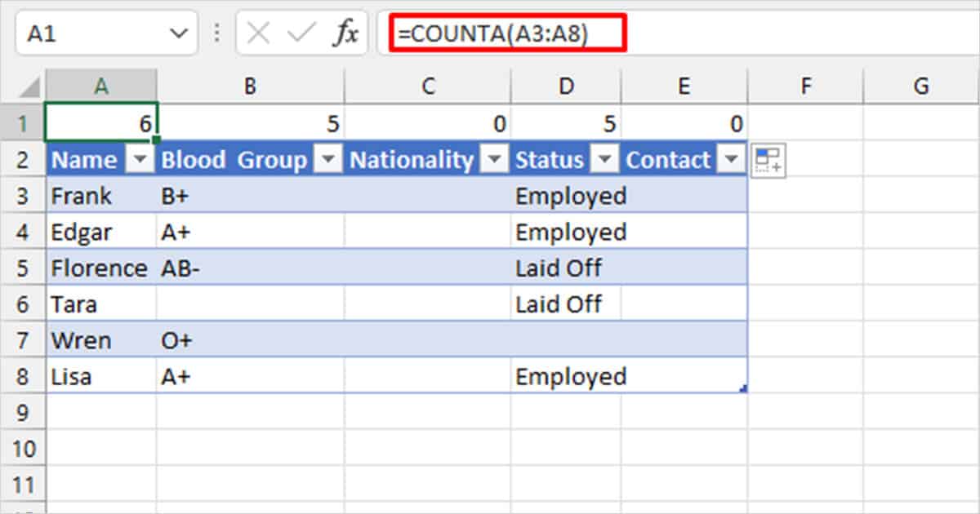
Task: Select row 3 header
Action: pos(24,196)
